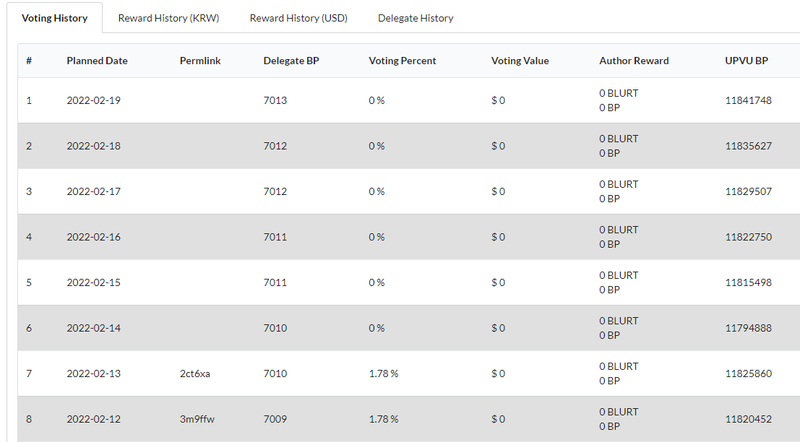Click the Planned Date column header
Viewport: 800px width, 442px height.
tap(97, 61)
